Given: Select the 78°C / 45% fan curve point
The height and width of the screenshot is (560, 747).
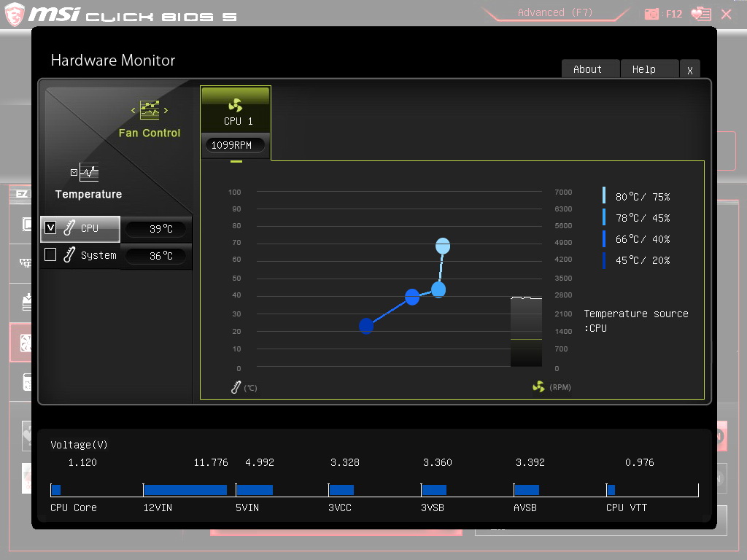Looking at the screenshot, I should pos(438,289).
